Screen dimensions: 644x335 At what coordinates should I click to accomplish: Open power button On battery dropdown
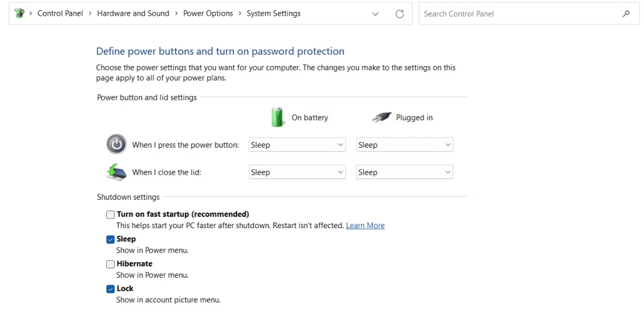297,145
